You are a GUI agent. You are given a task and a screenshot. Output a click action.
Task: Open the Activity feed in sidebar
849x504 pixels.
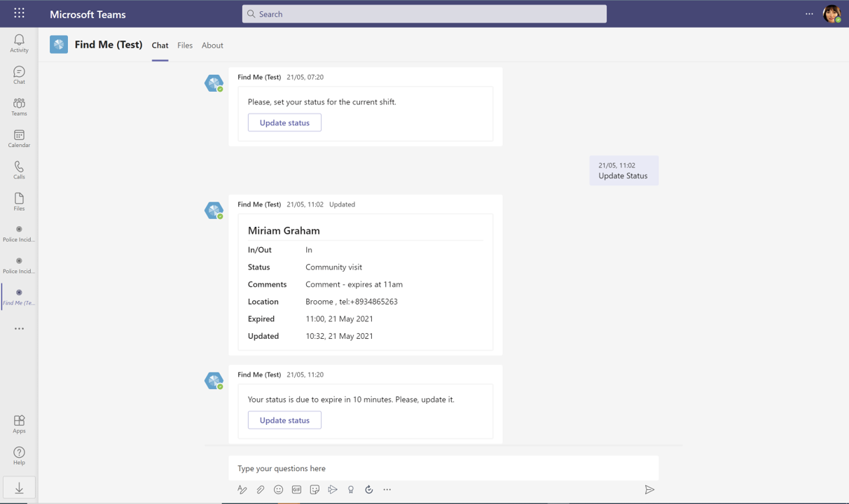[x=19, y=43]
